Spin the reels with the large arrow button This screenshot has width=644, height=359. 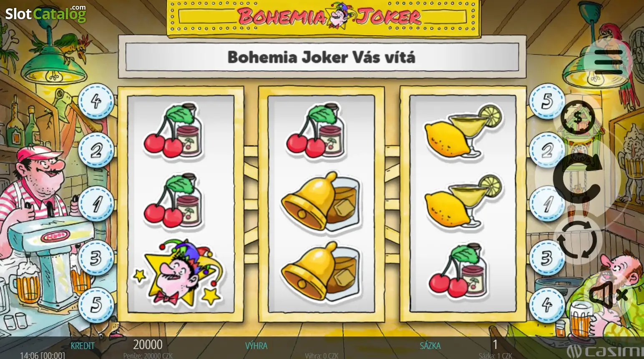578,178
